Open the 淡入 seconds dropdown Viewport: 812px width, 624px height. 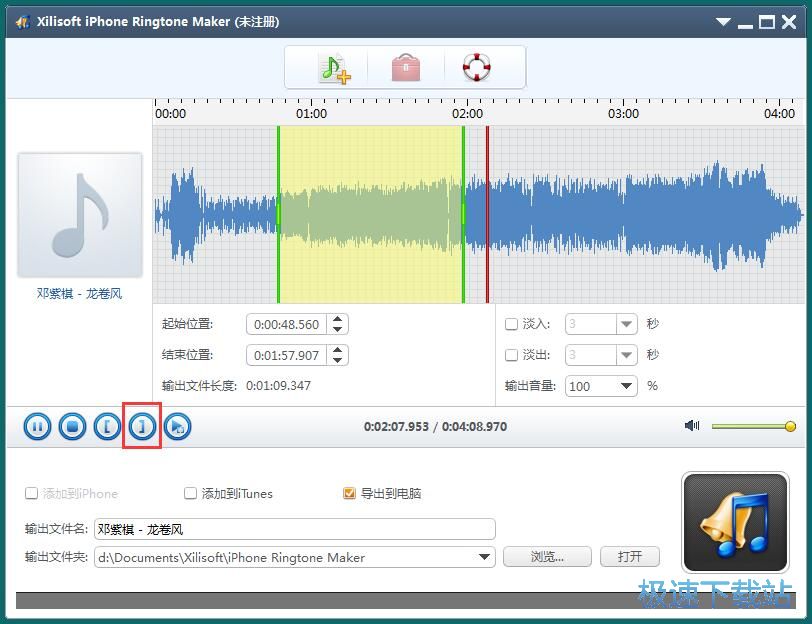pyautogui.click(x=626, y=324)
